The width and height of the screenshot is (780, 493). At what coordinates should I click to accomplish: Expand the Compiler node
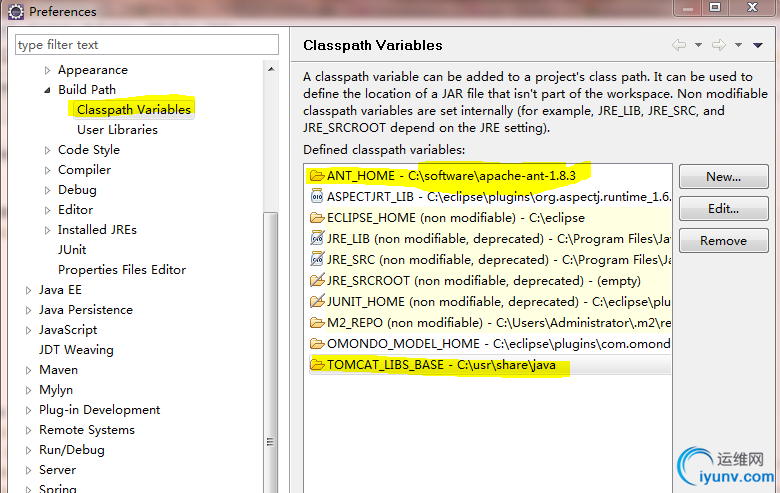pyautogui.click(x=47, y=170)
